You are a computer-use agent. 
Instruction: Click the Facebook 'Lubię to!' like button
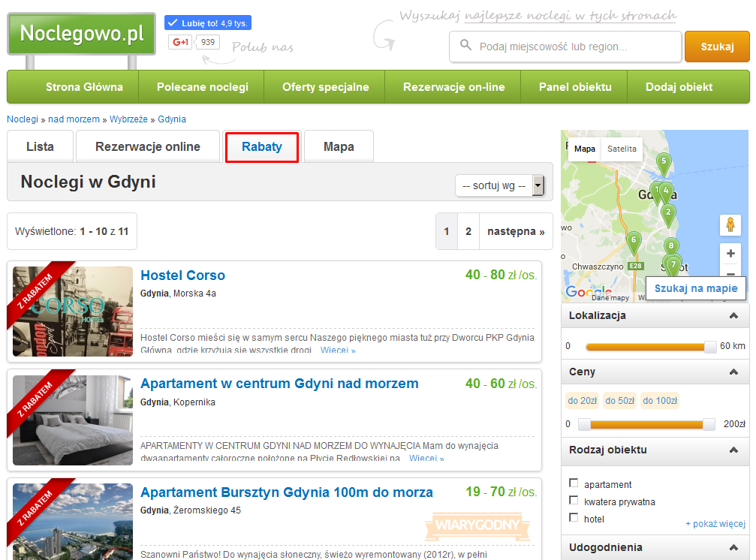[x=208, y=23]
